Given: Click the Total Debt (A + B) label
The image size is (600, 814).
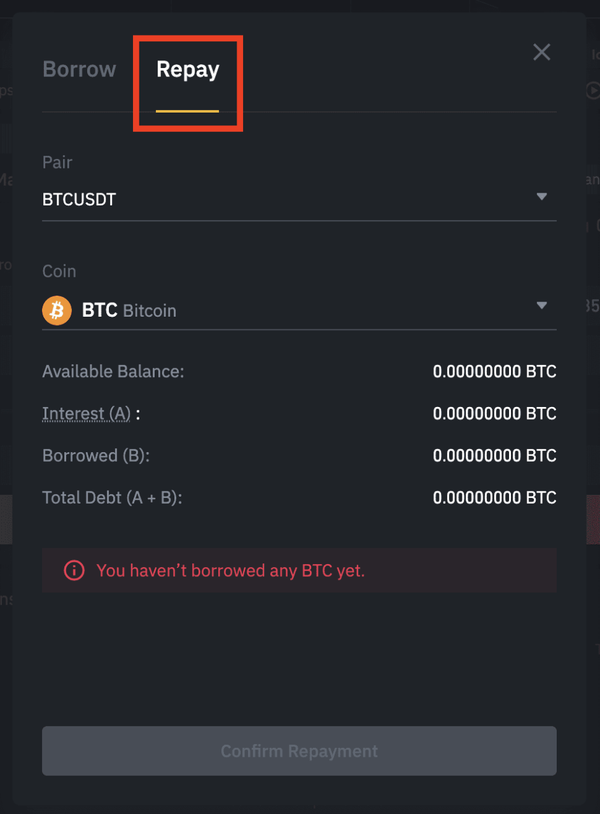Looking at the screenshot, I should pos(112,497).
